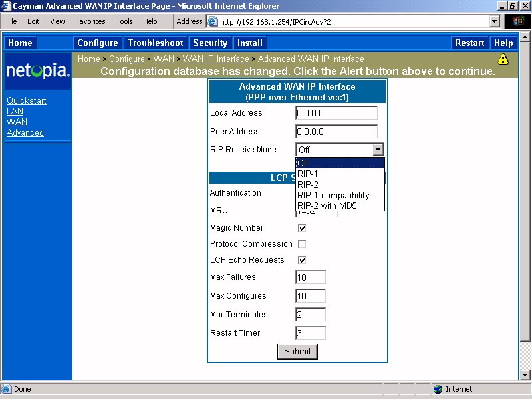Click the status bar Done page icon

(6, 389)
